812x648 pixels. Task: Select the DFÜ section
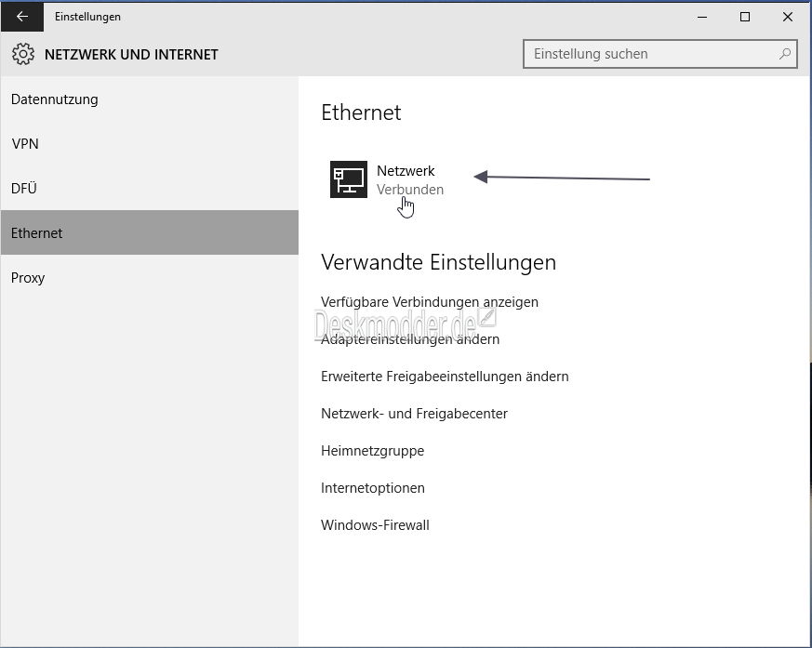(x=150, y=189)
